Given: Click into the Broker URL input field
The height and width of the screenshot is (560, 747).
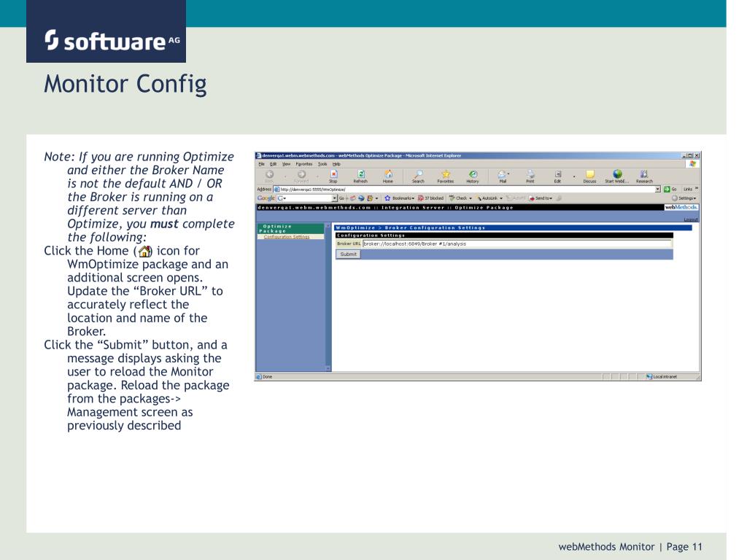Looking at the screenshot, I should tap(517, 244).
